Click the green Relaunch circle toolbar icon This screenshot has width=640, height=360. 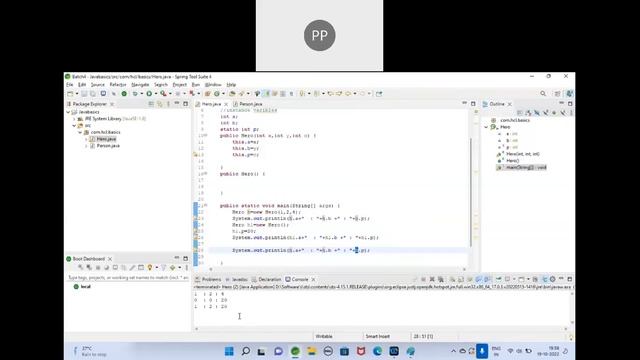click(x=124, y=93)
